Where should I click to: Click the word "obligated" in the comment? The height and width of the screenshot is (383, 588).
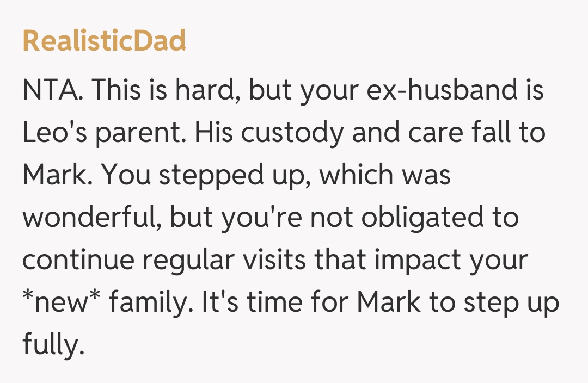(x=432, y=217)
